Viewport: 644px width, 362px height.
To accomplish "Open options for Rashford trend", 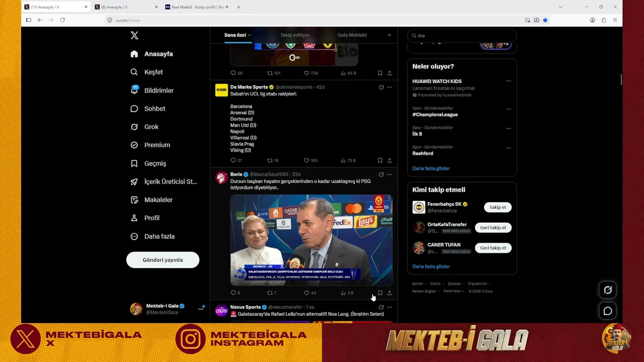I will pos(508,148).
